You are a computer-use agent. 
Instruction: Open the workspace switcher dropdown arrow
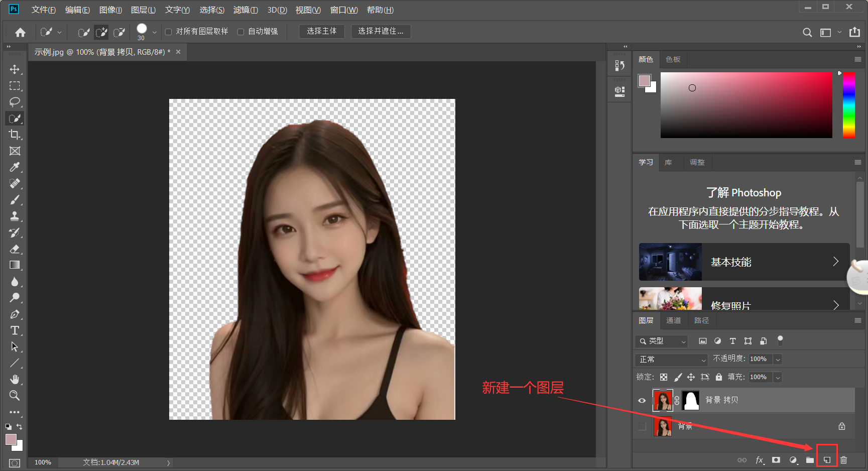839,32
